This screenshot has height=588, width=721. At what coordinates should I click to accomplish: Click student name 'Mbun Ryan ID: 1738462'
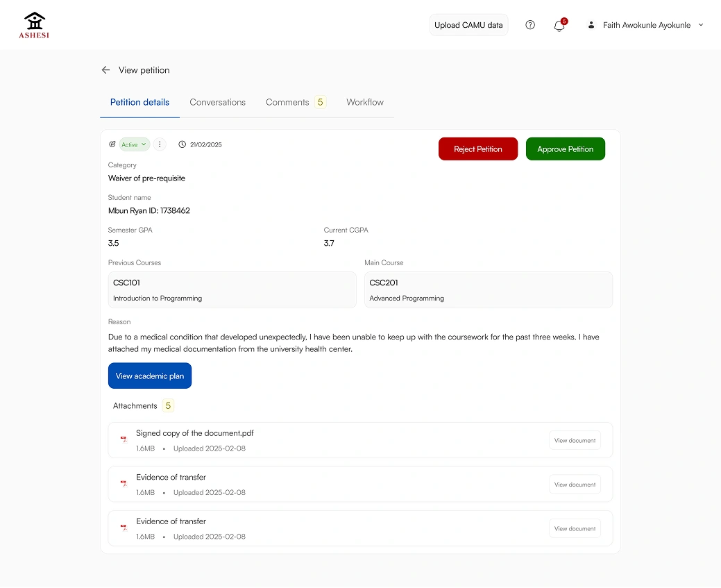point(149,211)
